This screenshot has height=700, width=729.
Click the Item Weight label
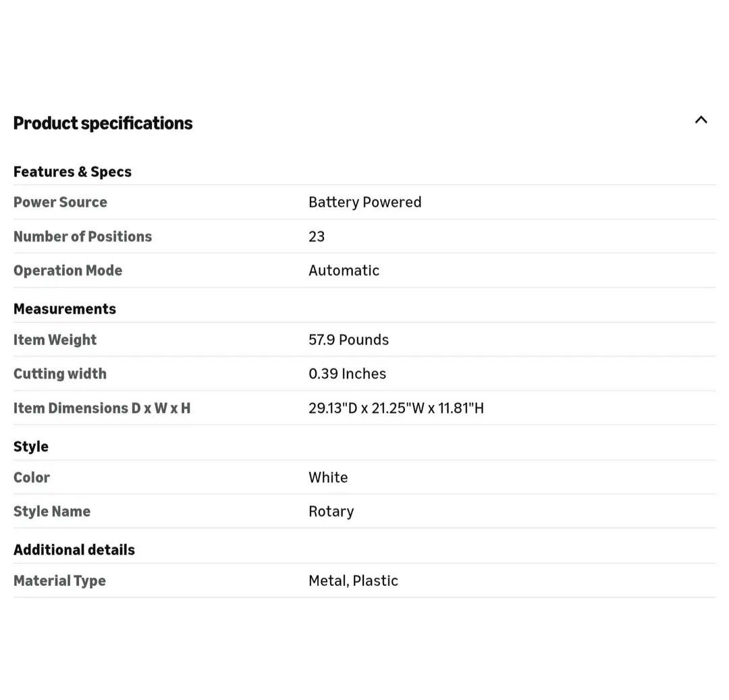pyautogui.click(x=55, y=340)
